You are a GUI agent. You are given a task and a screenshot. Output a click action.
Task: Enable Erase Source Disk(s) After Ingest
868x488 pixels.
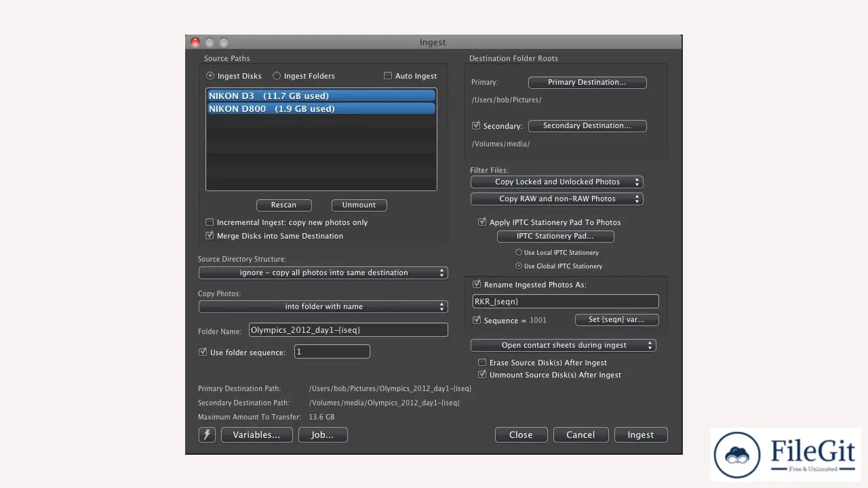(x=482, y=363)
